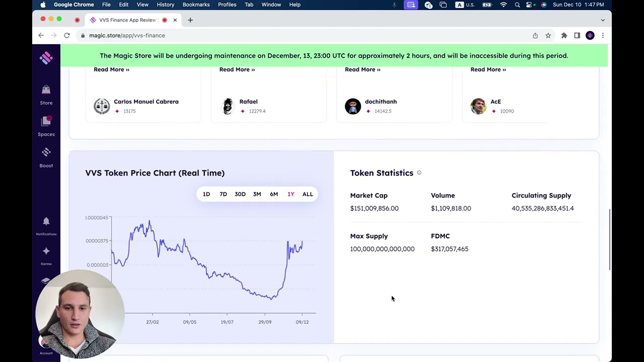Open the Help menu
This screenshot has height=362, width=644.
pos(295,5)
